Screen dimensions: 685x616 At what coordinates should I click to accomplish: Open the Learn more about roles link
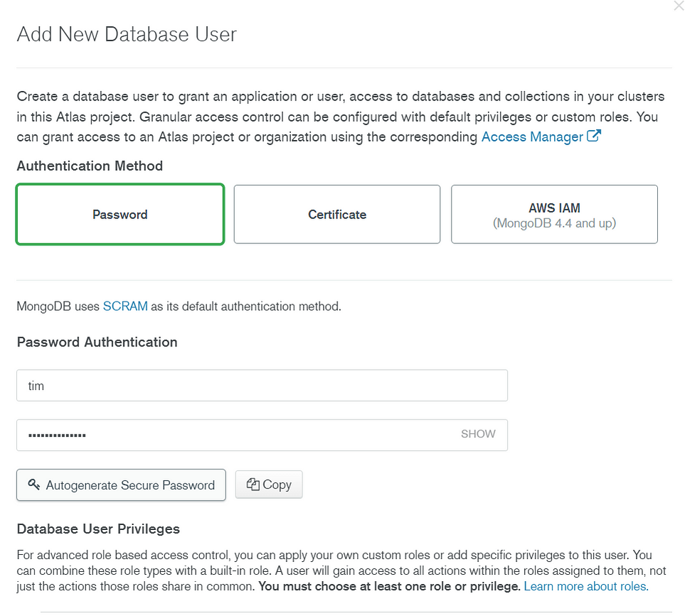586,586
